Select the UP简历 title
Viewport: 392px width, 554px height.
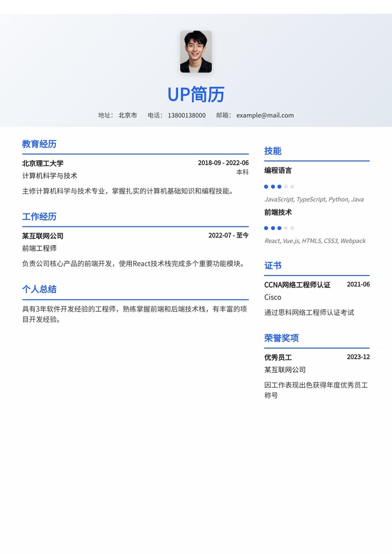(196, 95)
